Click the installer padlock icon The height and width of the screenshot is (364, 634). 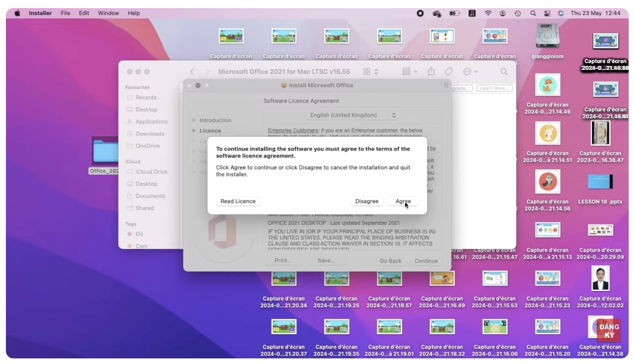point(446,85)
